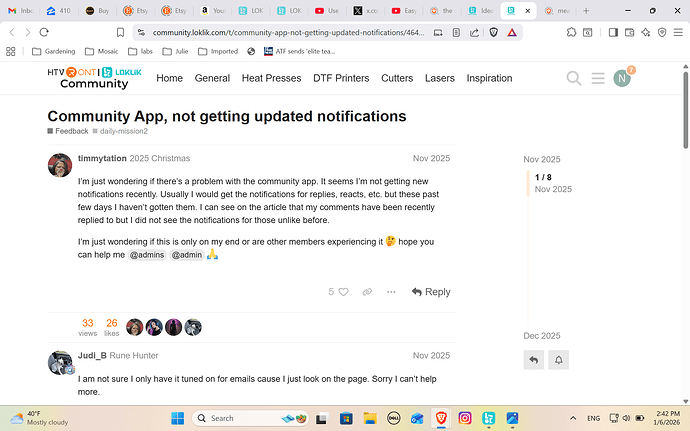Image resolution: width=690 pixels, height=431 pixels.
Task: Open the Brave Wallet icon
Action: (629, 32)
